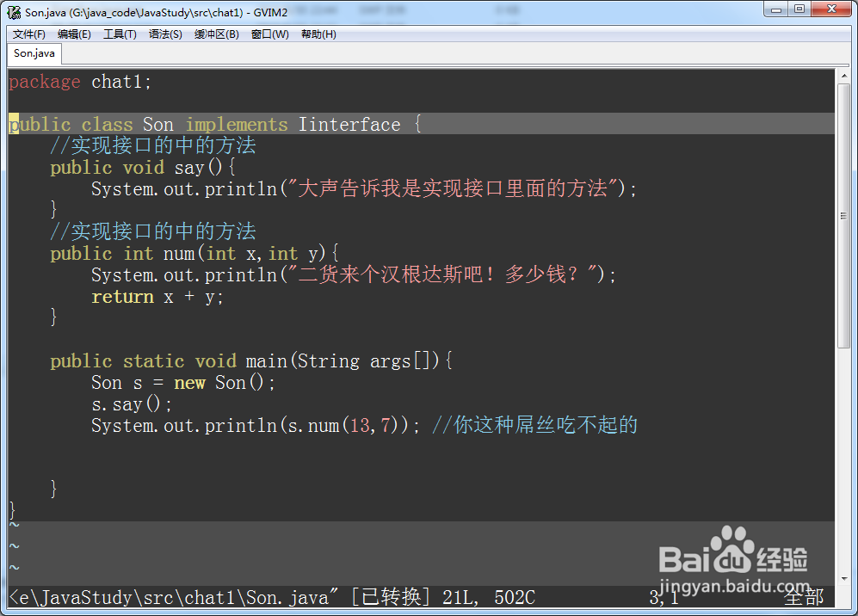Image resolution: width=858 pixels, height=616 pixels.
Task: Open the 语法(S) menu
Action: (165, 34)
